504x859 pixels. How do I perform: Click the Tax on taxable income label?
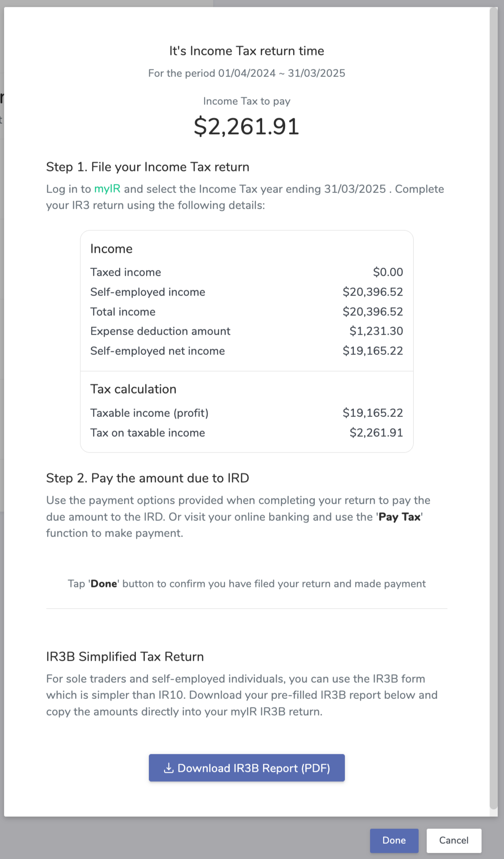(x=147, y=433)
